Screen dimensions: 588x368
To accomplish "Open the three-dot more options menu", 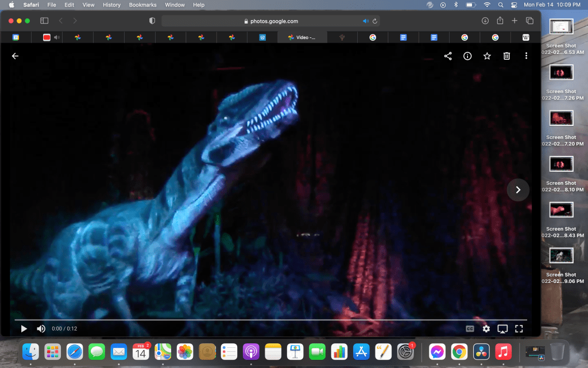I will (x=526, y=56).
